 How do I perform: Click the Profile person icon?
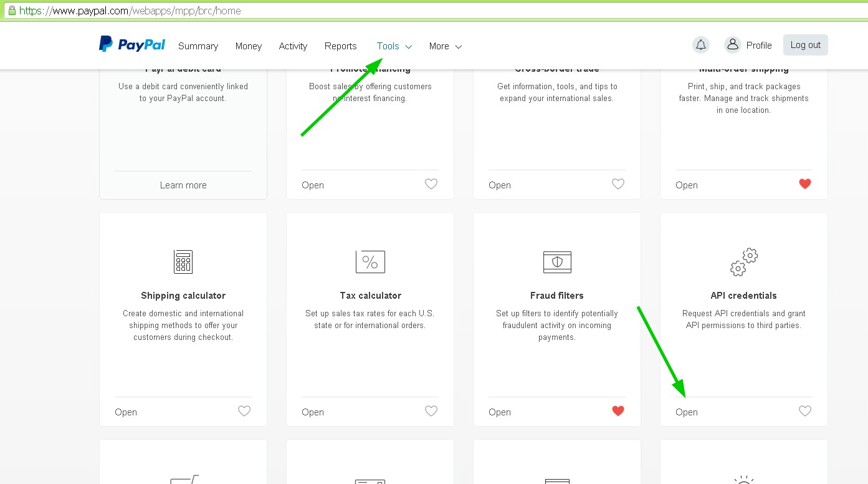tap(733, 45)
